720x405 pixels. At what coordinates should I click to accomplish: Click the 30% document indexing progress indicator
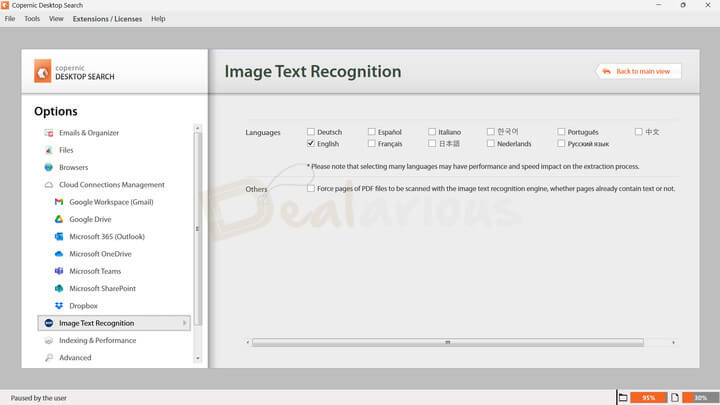click(x=700, y=398)
